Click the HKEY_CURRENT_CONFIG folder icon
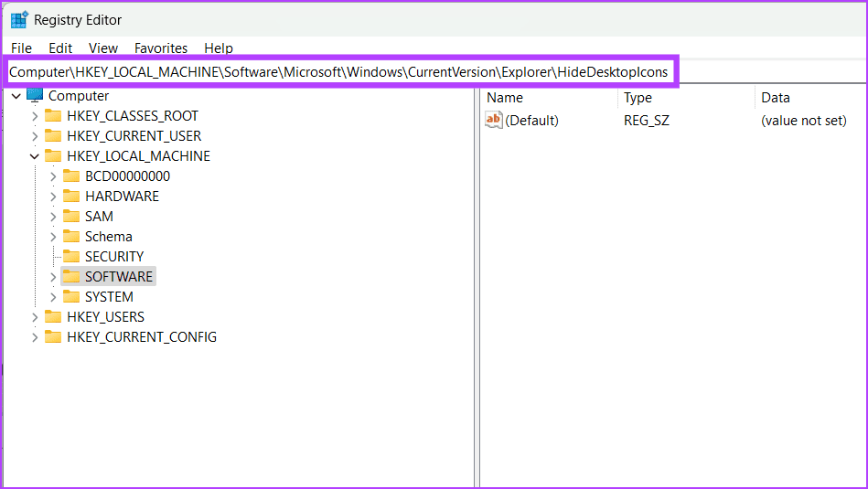The width and height of the screenshot is (868, 489). (53, 336)
